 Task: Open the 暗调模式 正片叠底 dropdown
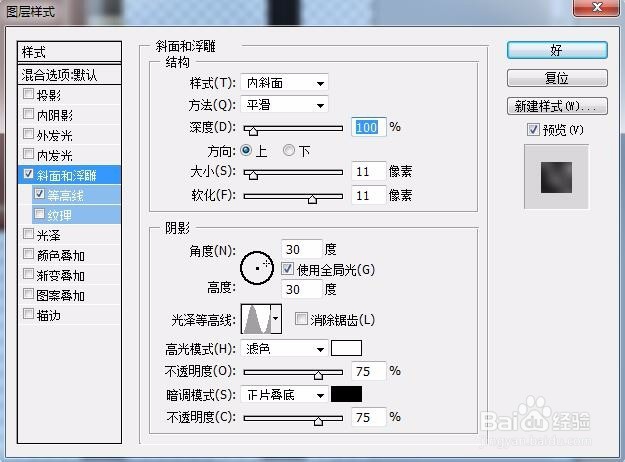pyautogui.click(x=284, y=395)
